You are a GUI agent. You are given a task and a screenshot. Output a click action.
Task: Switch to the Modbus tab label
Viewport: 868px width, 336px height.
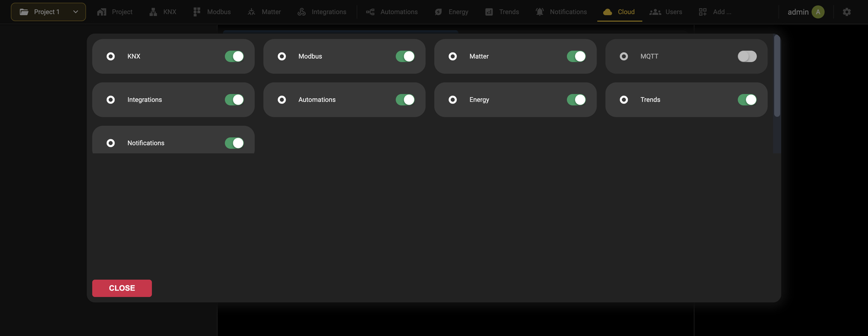219,12
